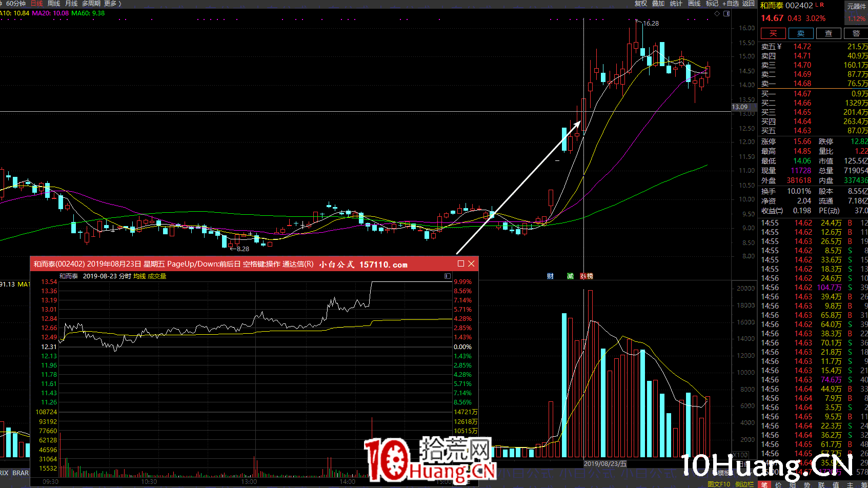Click the L margin marker beside 002402

[x=817, y=5]
